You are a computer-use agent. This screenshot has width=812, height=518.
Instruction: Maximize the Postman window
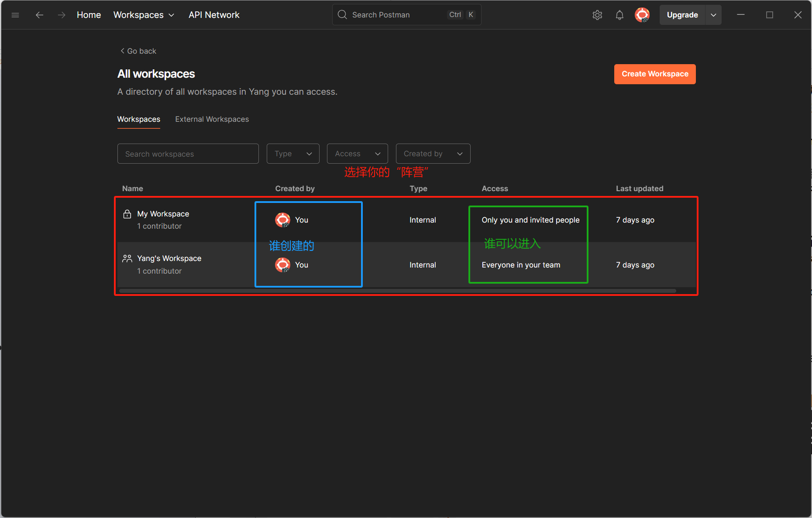pyautogui.click(x=770, y=15)
